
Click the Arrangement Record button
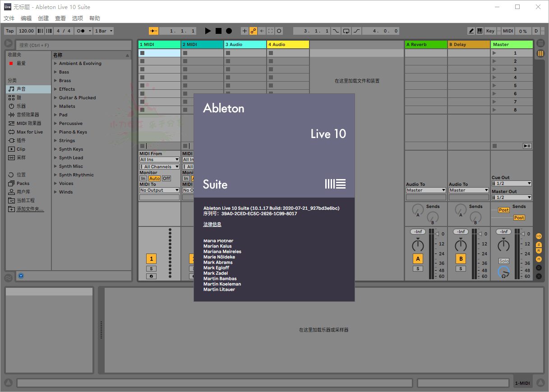229,31
